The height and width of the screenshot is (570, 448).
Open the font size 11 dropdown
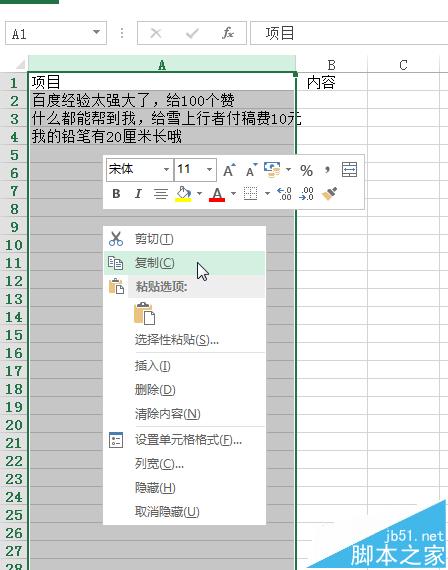(x=209, y=169)
